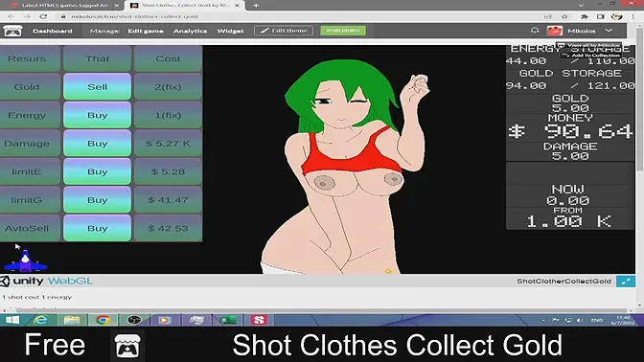Open the itch.io logo home icon
644x362 pixels.
(x=12, y=31)
